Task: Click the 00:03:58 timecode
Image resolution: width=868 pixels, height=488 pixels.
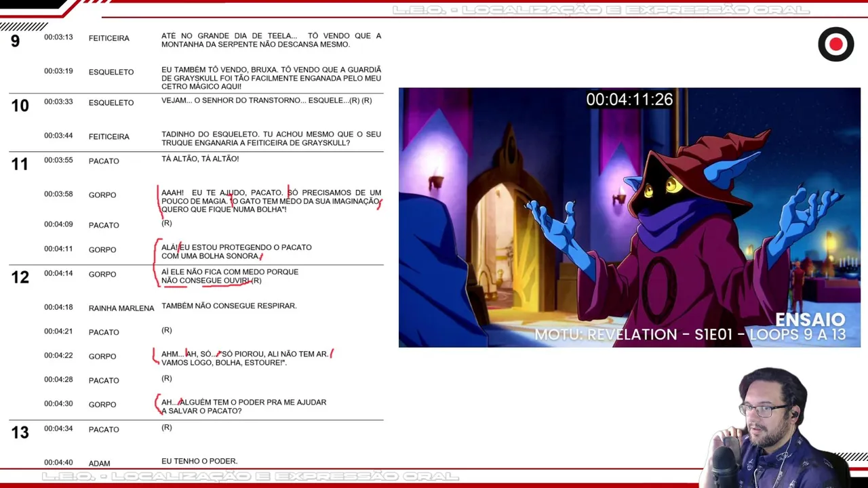Action: [x=58, y=194]
